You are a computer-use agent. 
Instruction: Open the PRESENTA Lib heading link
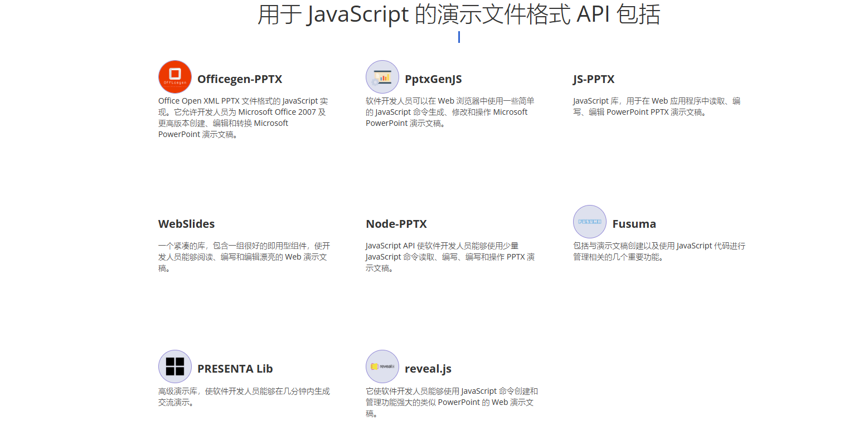[235, 369]
